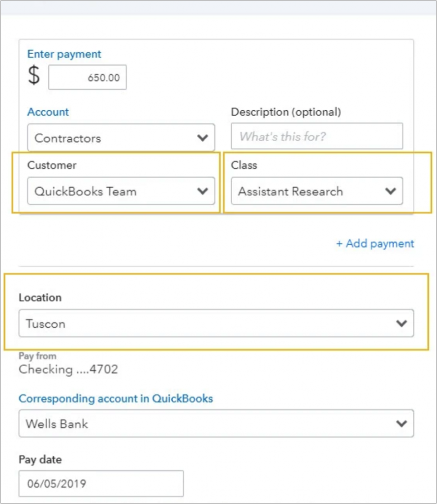Click the chevron arrow in the Location box

click(x=402, y=323)
